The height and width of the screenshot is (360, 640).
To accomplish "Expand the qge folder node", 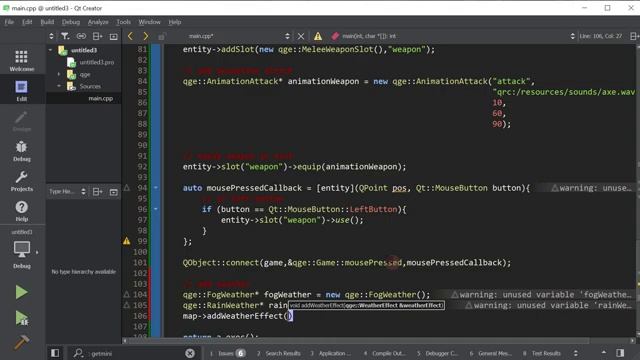I will tap(59, 74).
